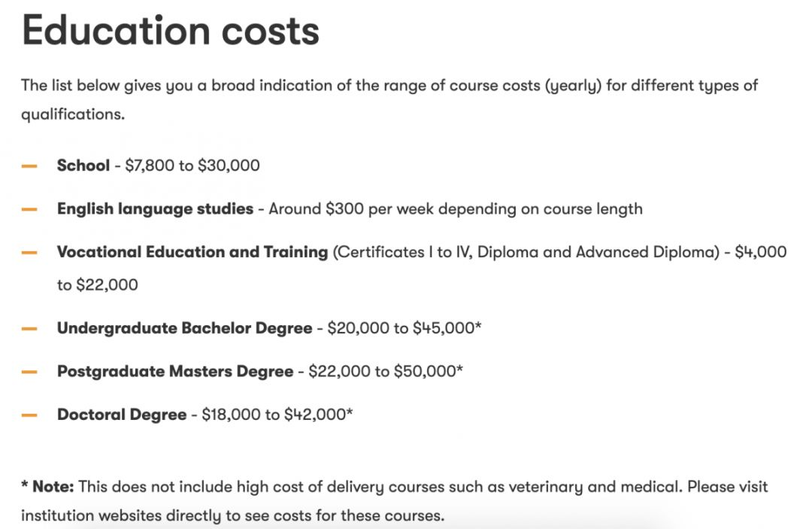Viewport: 812px width, 529px height.
Task: Click the orange dash beside Postgraduate Masters Degree
Action: tap(29, 372)
